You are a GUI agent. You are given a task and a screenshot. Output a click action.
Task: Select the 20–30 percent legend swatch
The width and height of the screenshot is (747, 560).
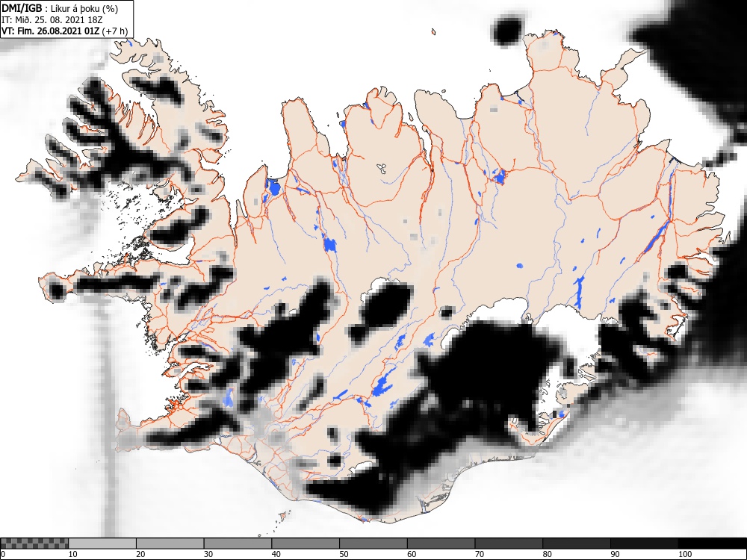(x=170, y=544)
